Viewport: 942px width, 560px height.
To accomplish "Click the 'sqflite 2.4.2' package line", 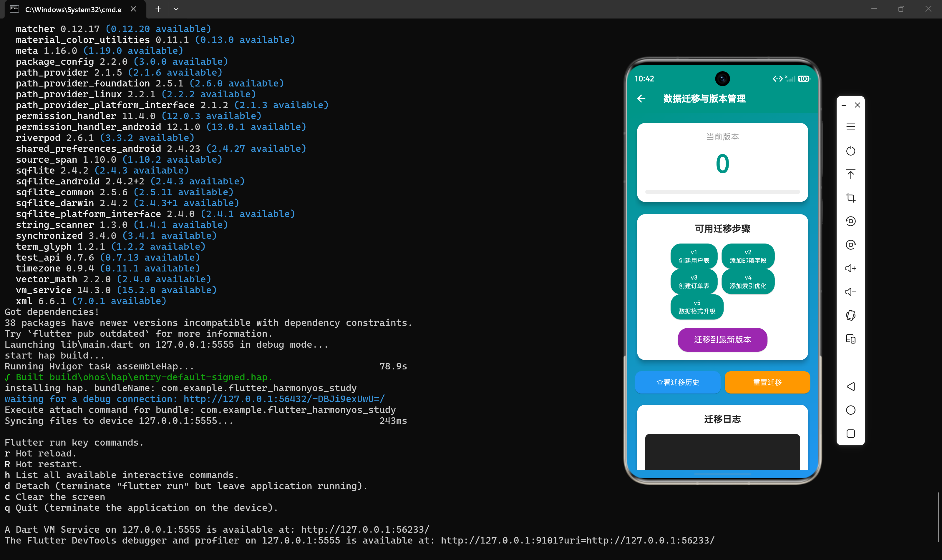I will [x=102, y=170].
